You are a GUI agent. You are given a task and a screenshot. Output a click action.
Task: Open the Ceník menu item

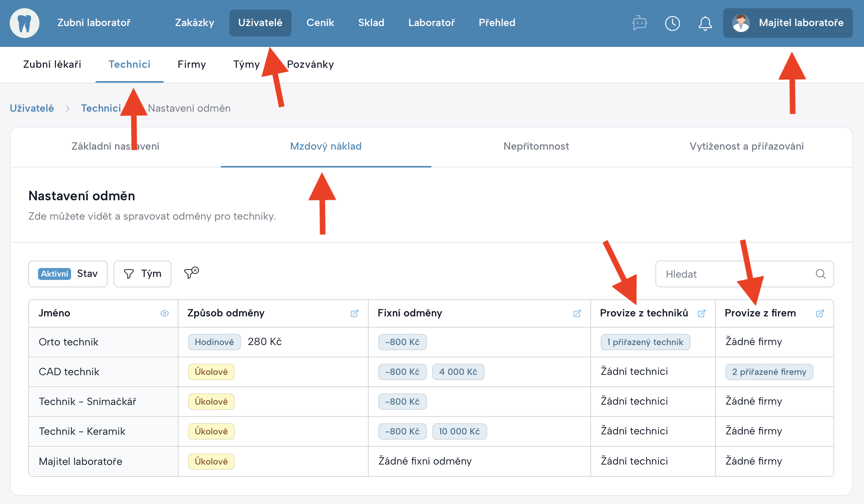pos(320,23)
